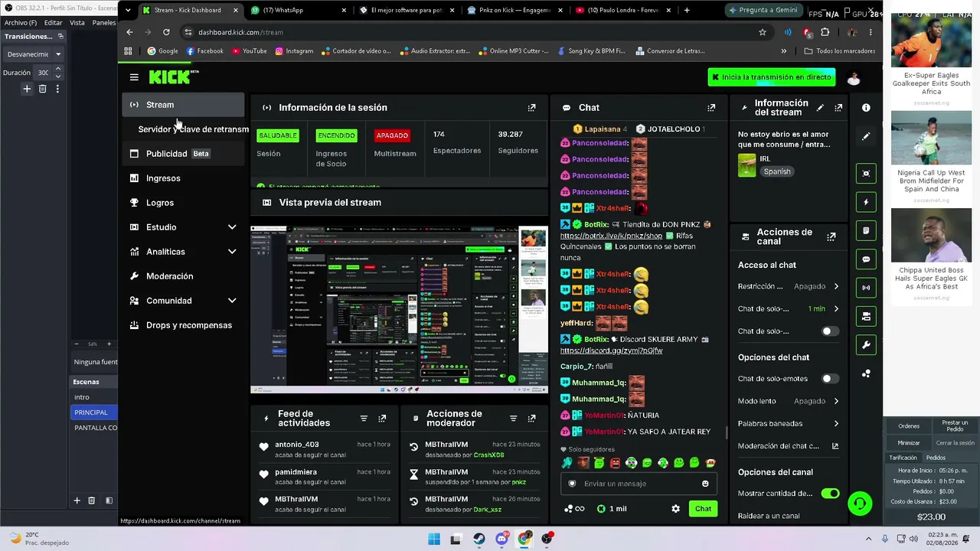The image size is (980, 551).
Task: Open Moderación del chat external link
Action: [x=835, y=446]
